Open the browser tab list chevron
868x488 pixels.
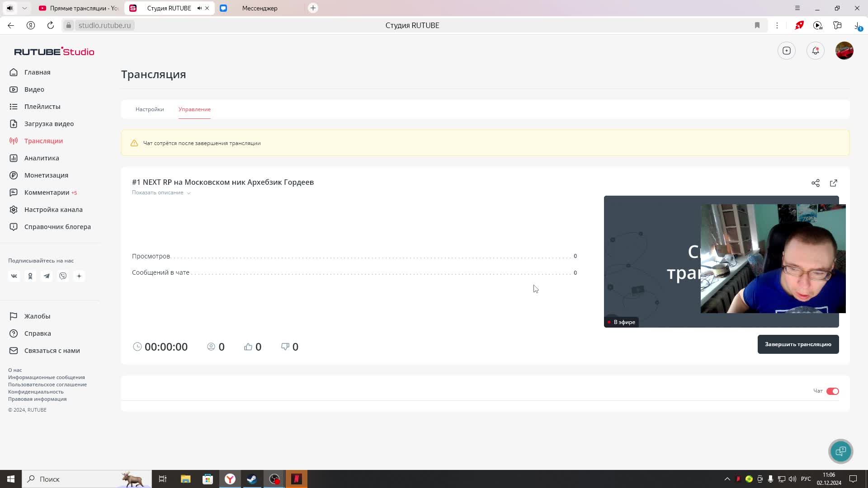pyautogui.click(x=24, y=8)
